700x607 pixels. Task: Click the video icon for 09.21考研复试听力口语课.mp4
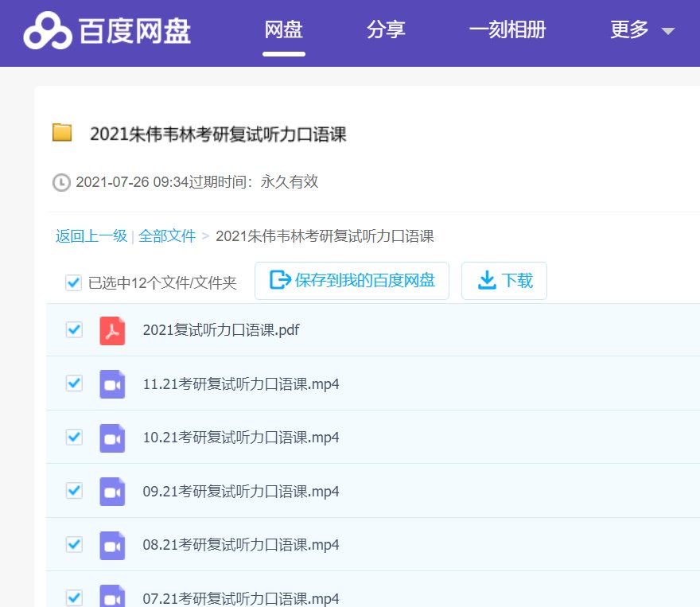point(112,491)
